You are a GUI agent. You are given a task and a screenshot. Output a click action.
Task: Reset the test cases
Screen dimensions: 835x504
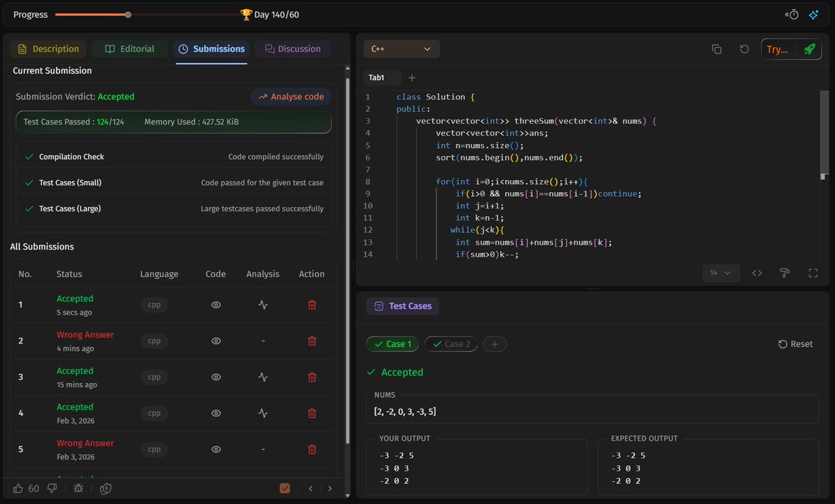coord(795,343)
